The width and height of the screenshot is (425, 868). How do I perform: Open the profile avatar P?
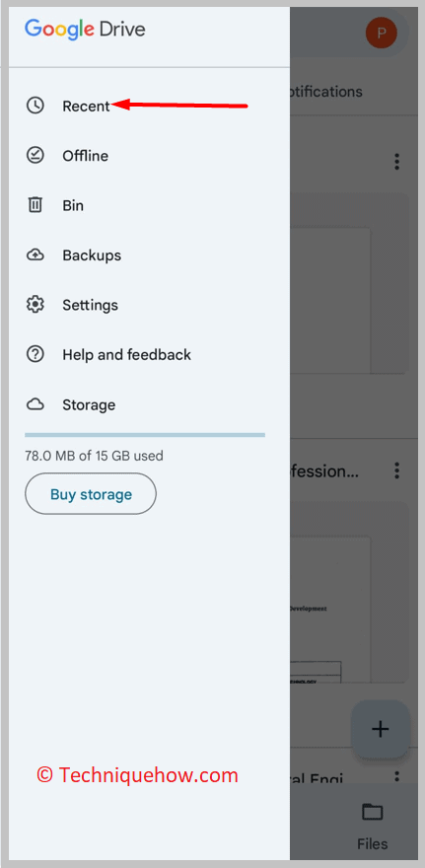(x=382, y=33)
